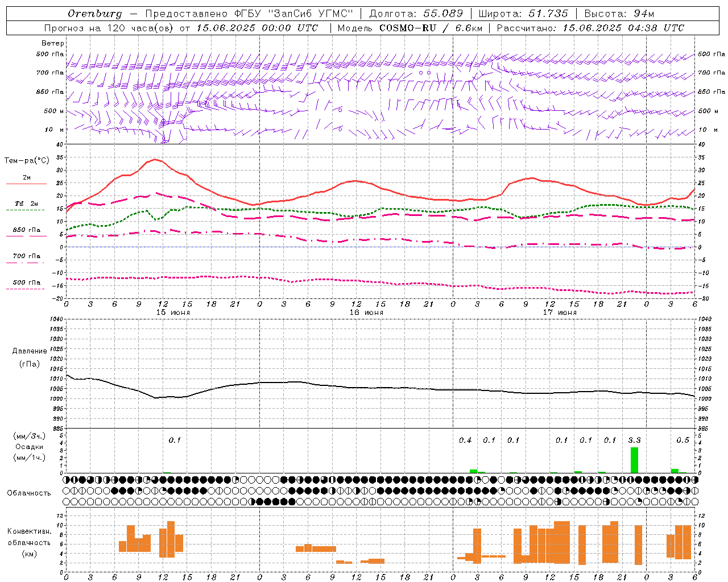Click the '(мм/3ч.)' unit label

[x=29, y=436]
